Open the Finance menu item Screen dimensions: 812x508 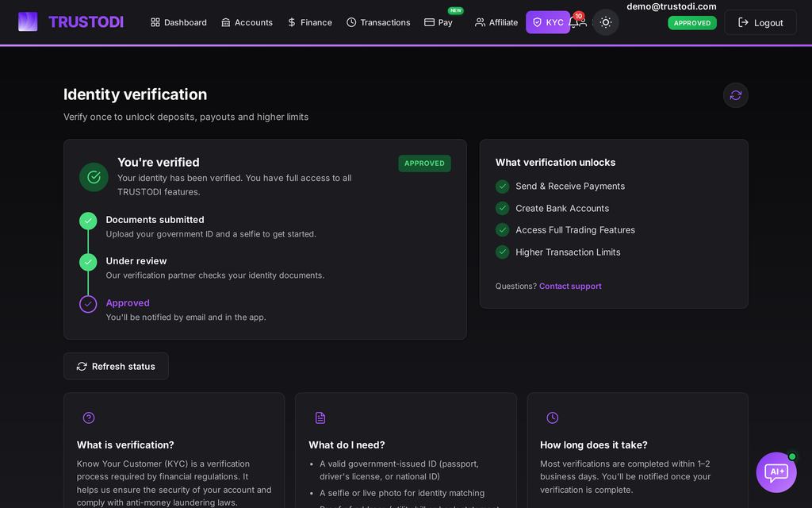[x=310, y=22]
